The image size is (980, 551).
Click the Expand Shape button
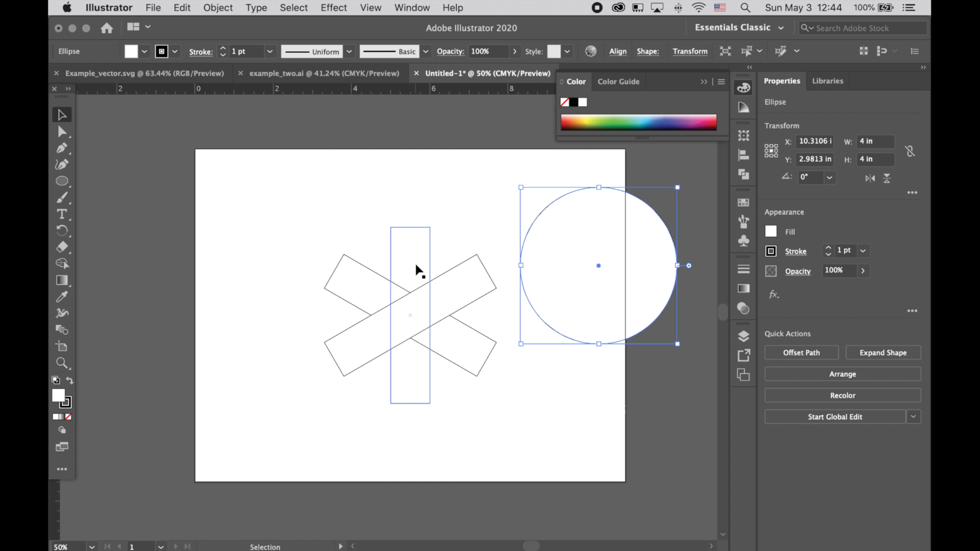click(x=883, y=353)
